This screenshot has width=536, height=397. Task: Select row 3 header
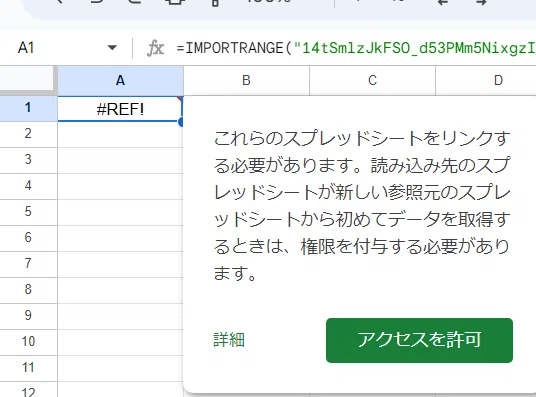(x=28, y=160)
